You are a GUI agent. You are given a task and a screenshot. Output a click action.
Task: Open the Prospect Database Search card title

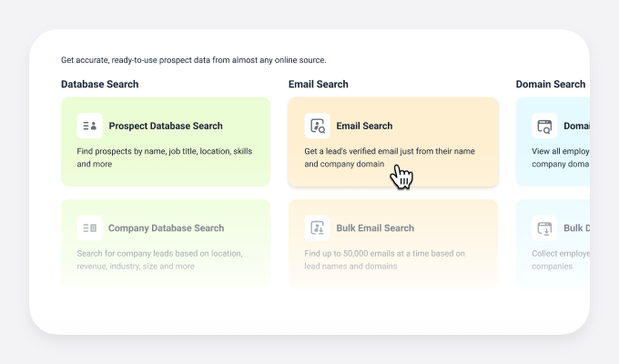tap(166, 126)
